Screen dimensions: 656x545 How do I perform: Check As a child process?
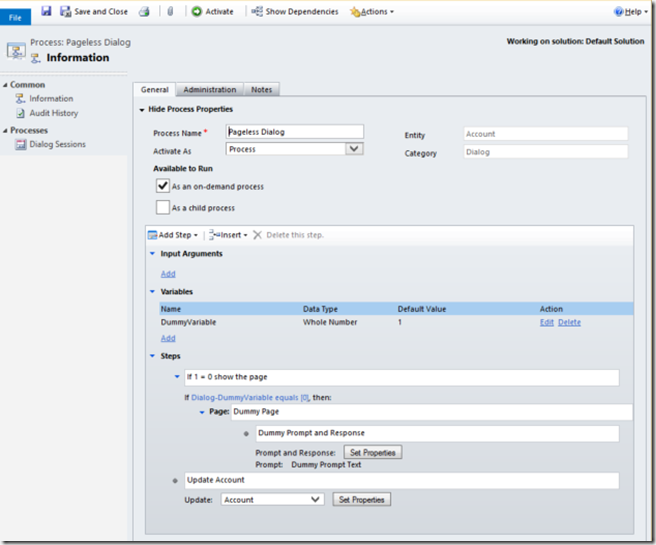click(x=163, y=207)
